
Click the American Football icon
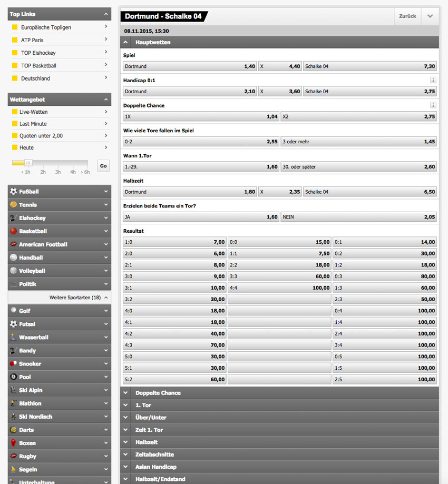[13, 244]
